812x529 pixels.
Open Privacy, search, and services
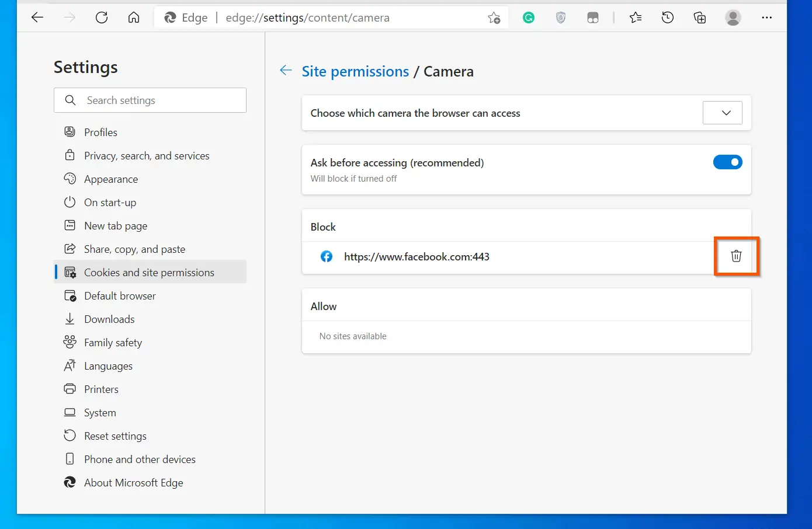tap(150, 155)
